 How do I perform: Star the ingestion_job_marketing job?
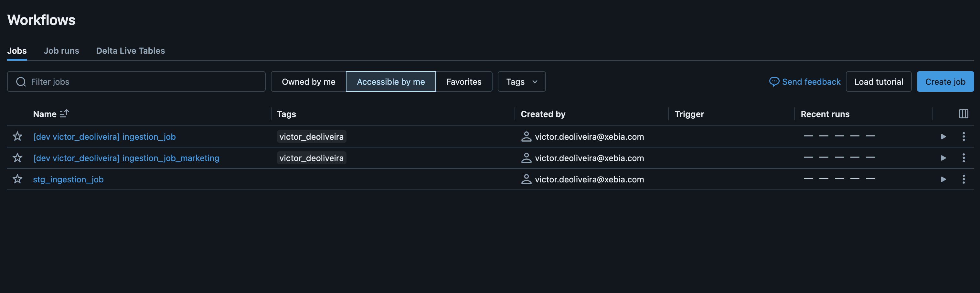[x=17, y=157]
